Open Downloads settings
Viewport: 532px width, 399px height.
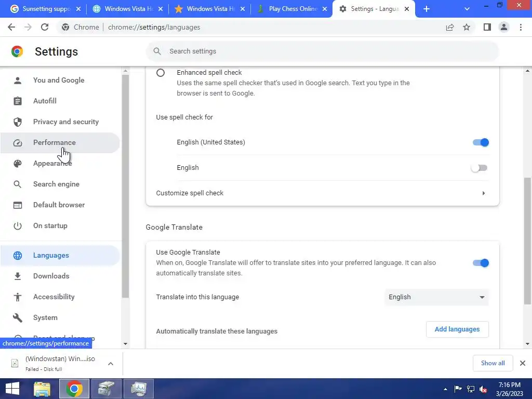click(60, 276)
